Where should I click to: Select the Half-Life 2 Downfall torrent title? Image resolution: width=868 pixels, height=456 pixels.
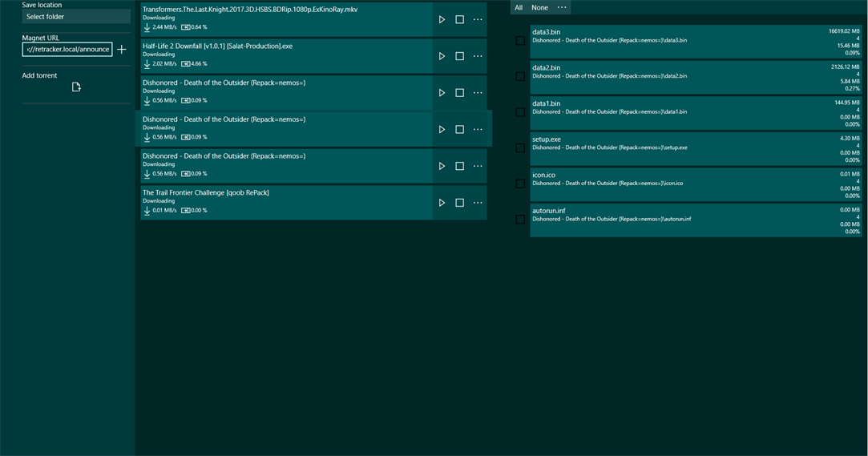pyautogui.click(x=217, y=46)
